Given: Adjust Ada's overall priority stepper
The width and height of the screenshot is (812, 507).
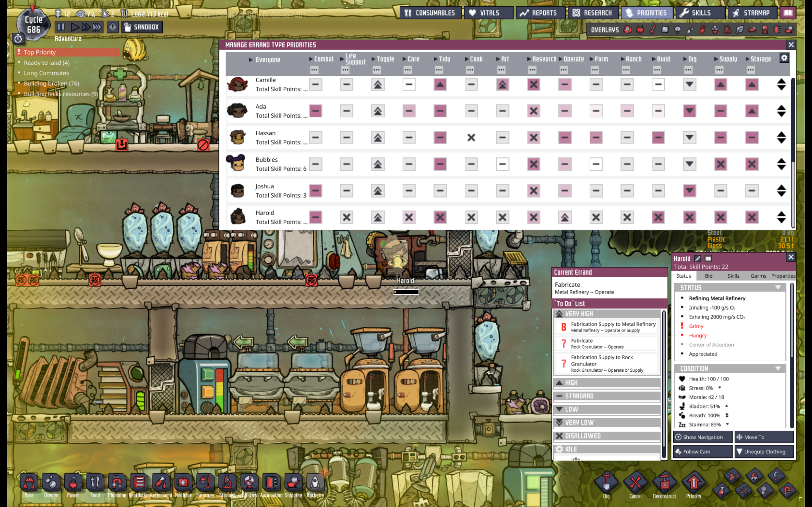Looking at the screenshot, I should coord(781,111).
